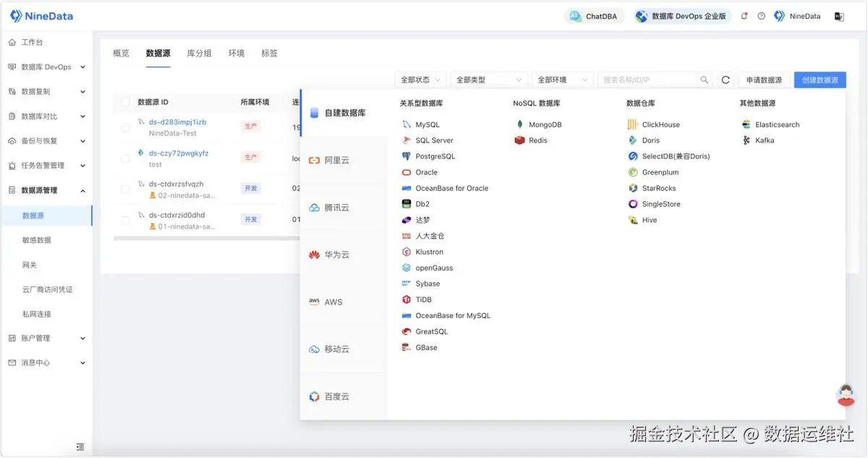Check the ds-d283impj1izb row checkbox
This screenshot has height=458, width=868.
[x=125, y=127]
